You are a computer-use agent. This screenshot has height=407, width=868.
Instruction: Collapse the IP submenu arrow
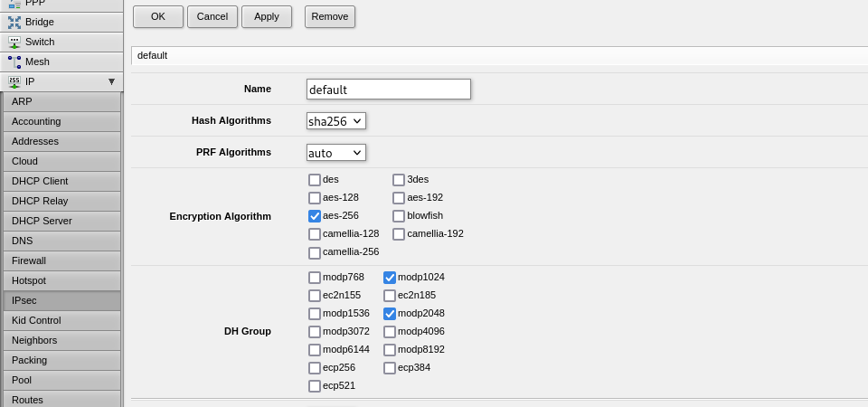(111, 81)
